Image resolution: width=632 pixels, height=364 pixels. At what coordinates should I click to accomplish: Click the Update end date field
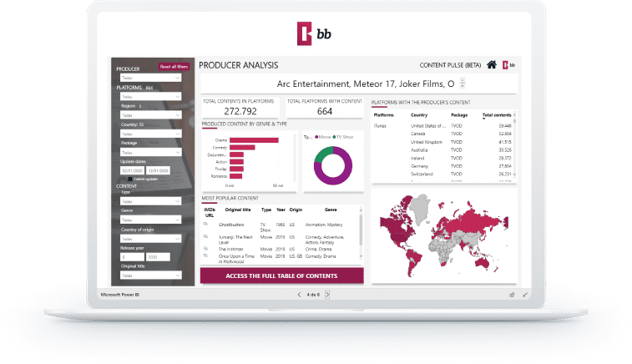click(158, 170)
